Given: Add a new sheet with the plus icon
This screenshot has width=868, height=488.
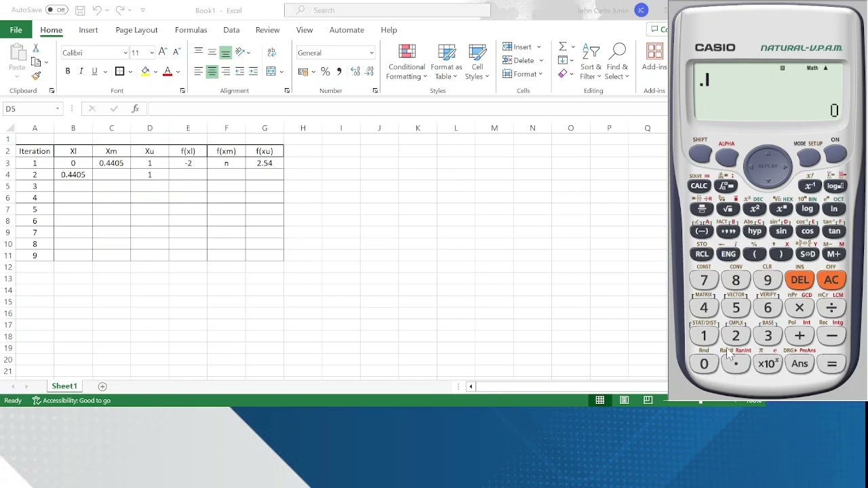Looking at the screenshot, I should (x=102, y=386).
